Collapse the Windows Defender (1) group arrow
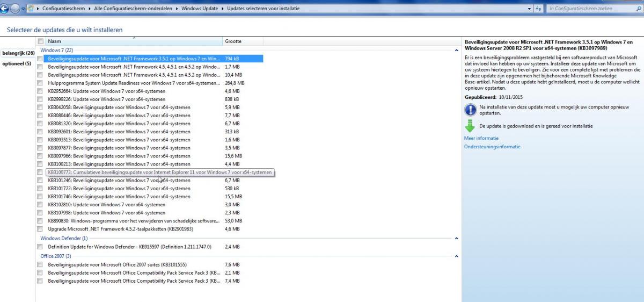Viewport: 644px width, 302px height. (457, 238)
